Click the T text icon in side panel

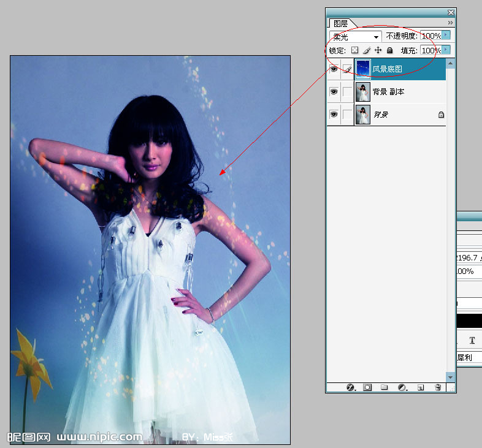click(x=472, y=340)
